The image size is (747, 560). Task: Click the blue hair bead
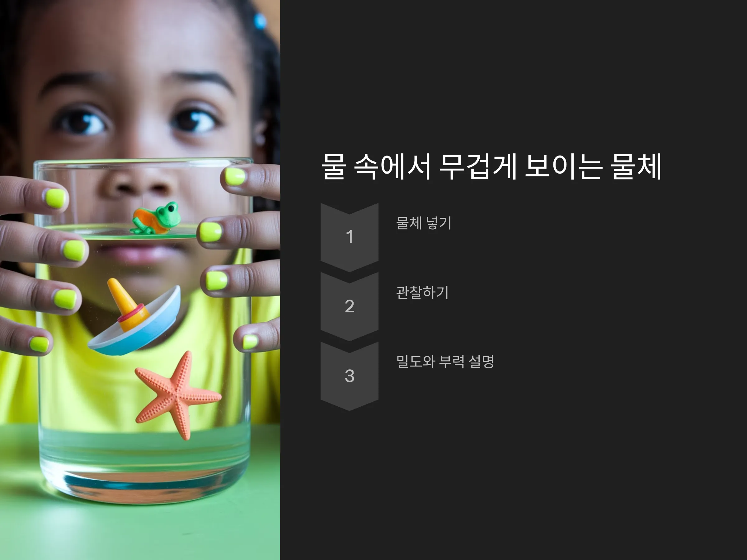coord(260,21)
